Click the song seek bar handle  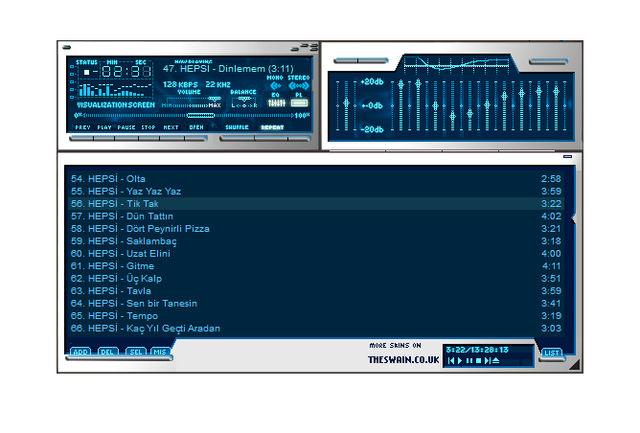(x=200, y=115)
